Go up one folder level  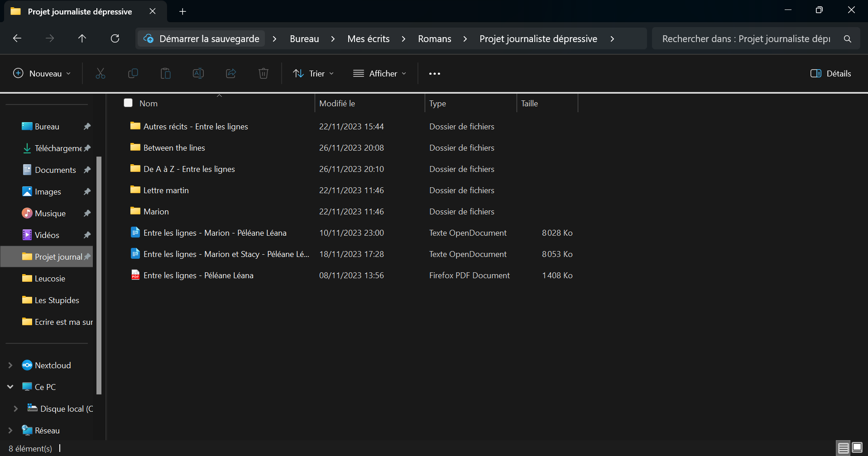tap(82, 38)
